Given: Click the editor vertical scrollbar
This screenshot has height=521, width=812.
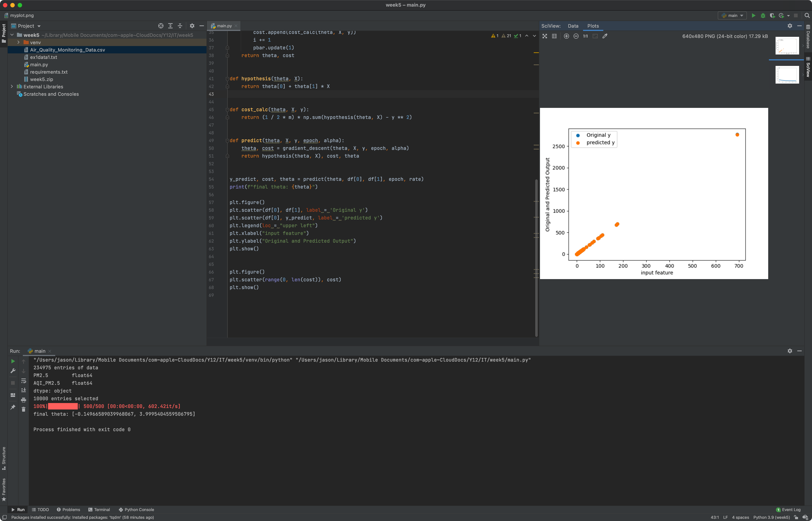Looking at the screenshot, I should 536,258.
